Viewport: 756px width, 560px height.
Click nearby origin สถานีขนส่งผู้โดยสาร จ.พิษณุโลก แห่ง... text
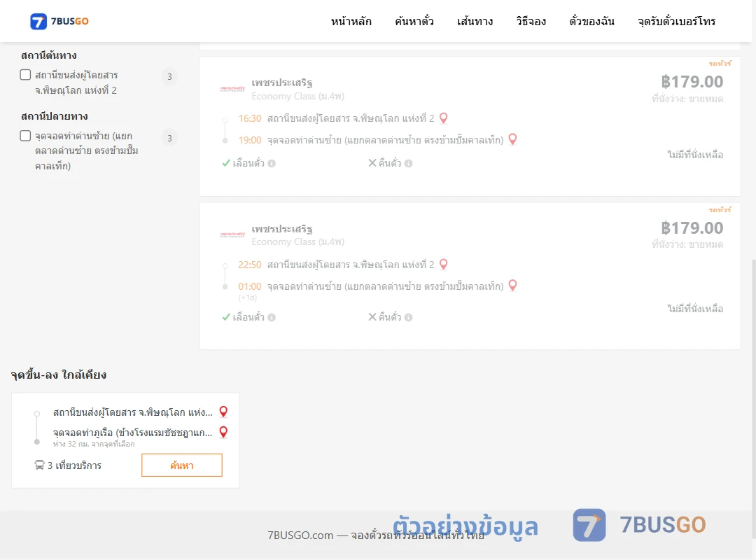pos(132,412)
